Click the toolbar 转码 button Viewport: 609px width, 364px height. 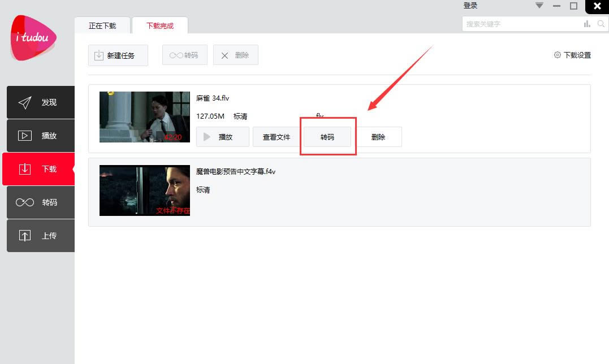pyautogui.click(x=185, y=55)
